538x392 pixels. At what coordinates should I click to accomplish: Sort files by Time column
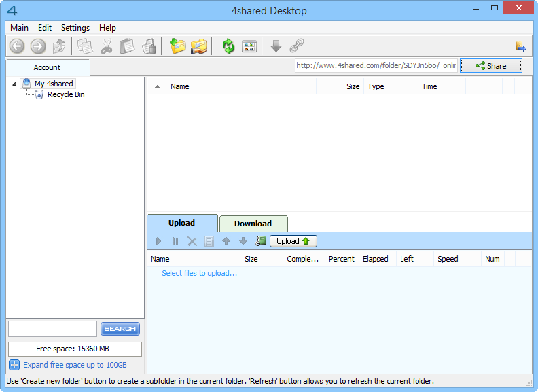442,86
